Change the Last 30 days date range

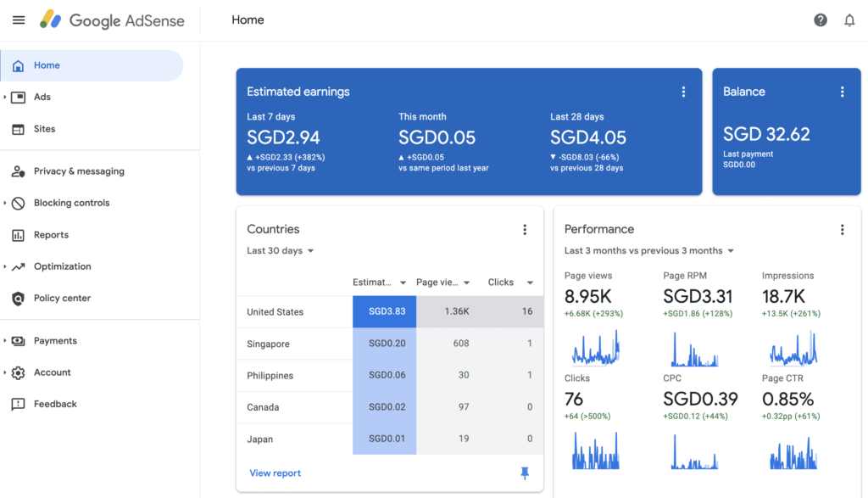pyautogui.click(x=281, y=251)
